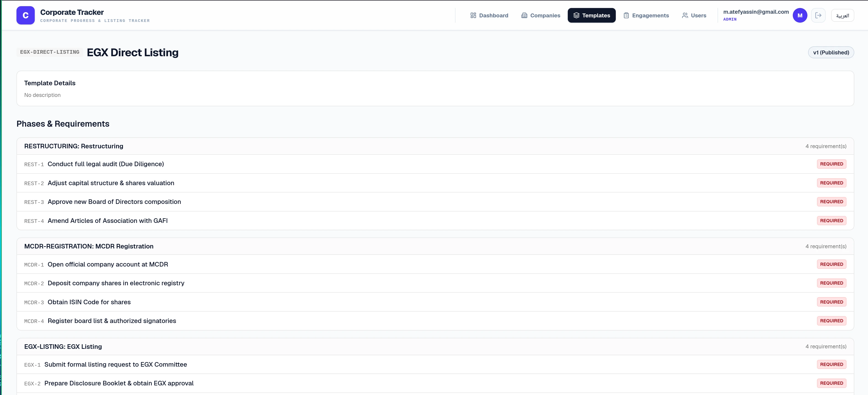
Task: Click the Restructuring phase requirement count
Action: [825, 146]
